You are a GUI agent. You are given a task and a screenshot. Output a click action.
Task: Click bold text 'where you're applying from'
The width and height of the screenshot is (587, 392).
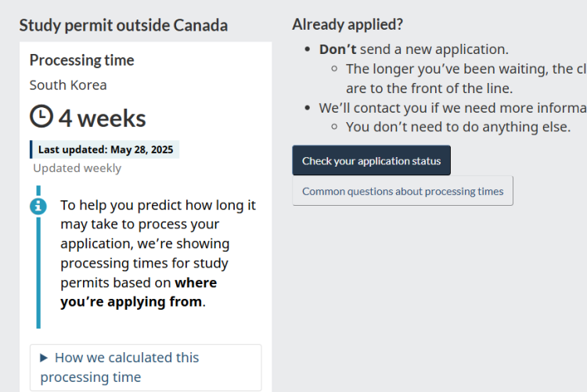click(139, 292)
